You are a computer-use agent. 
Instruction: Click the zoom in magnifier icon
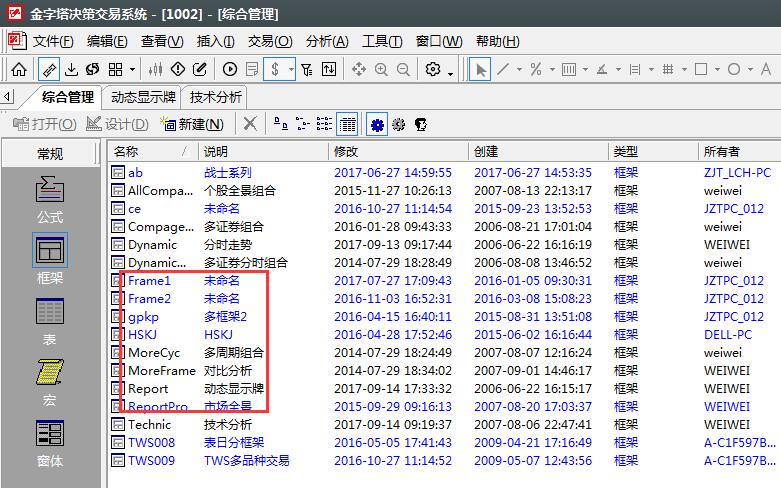pyautogui.click(x=381, y=70)
